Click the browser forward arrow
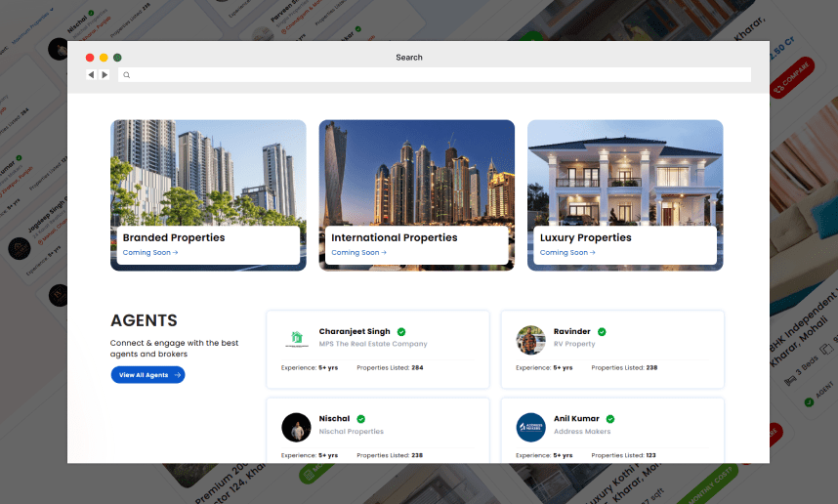Image resolution: width=838 pixels, height=504 pixels. 104,74
